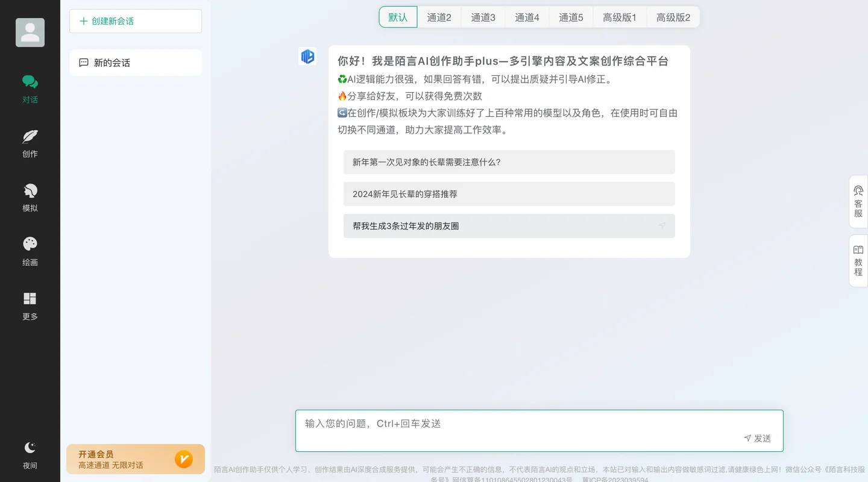Switch to the 通道5 tab
Screen dimensions: 868x482
click(571, 17)
